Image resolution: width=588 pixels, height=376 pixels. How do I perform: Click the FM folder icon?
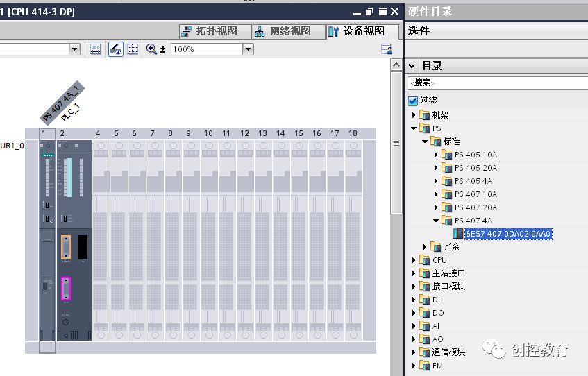point(424,366)
